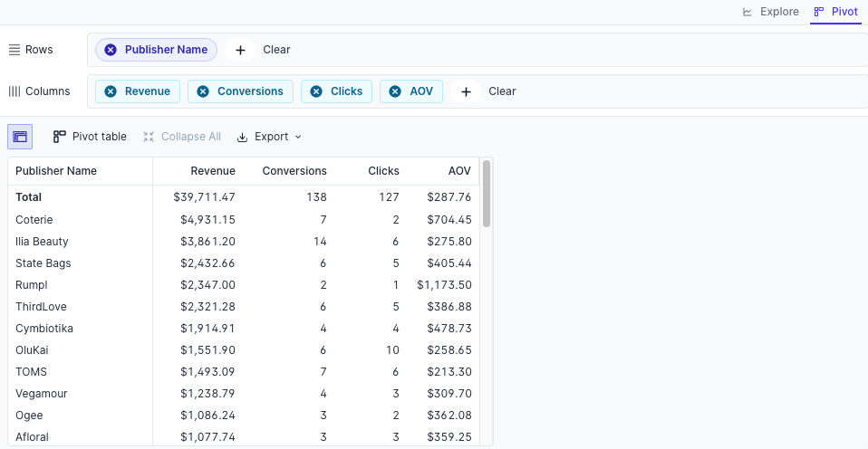Select the Pivot table button
This screenshot has width=868, height=449.
click(90, 137)
